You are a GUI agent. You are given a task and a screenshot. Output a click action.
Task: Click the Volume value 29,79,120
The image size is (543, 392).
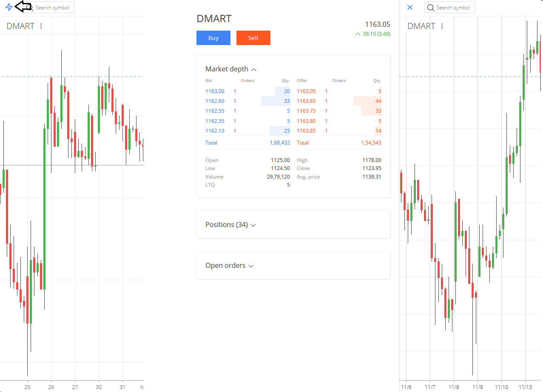pyautogui.click(x=279, y=177)
